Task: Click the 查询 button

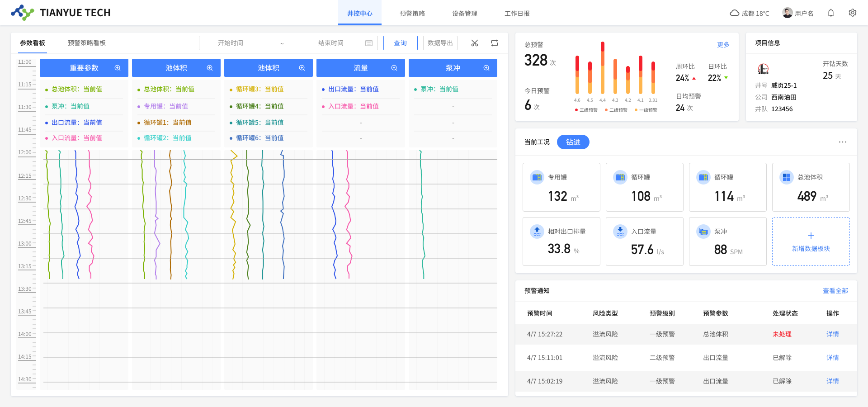Action: coord(401,43)
